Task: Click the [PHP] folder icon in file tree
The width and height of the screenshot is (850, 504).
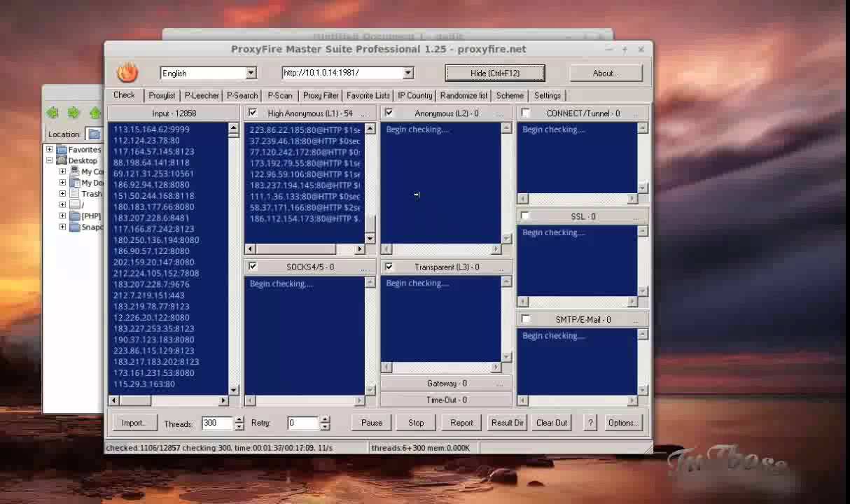Action: (75, 216)
